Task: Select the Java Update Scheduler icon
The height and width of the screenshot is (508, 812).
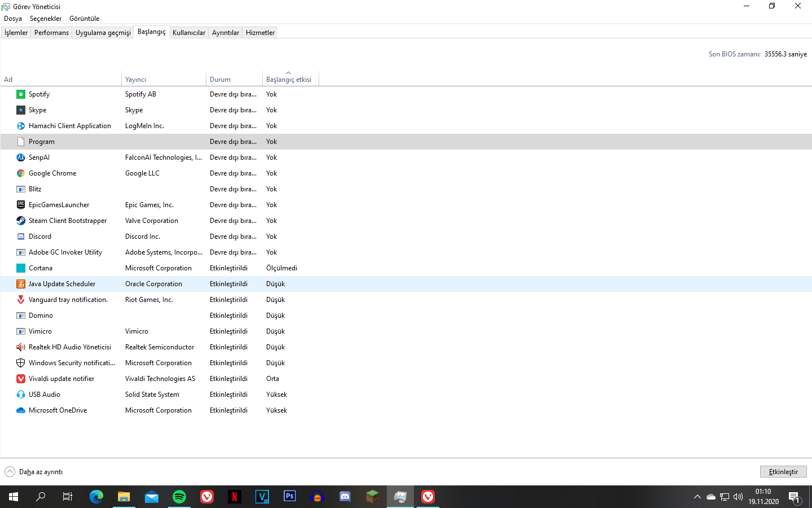Action: click(x=21, y=284)
